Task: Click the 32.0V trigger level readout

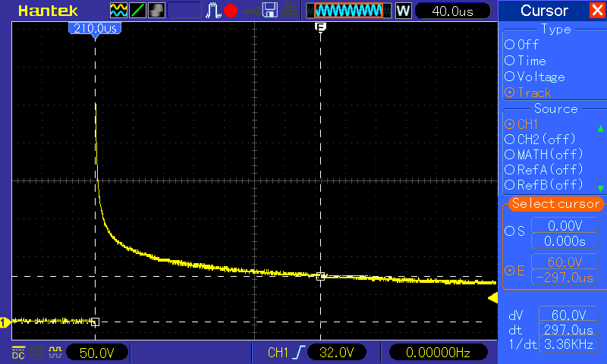Action: [x=337, y=353]
